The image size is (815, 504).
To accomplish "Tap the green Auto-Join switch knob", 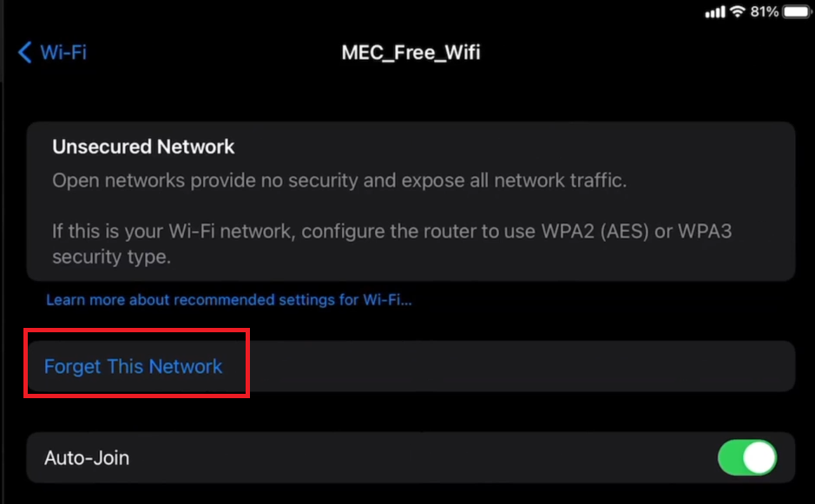I will [759, 457].
